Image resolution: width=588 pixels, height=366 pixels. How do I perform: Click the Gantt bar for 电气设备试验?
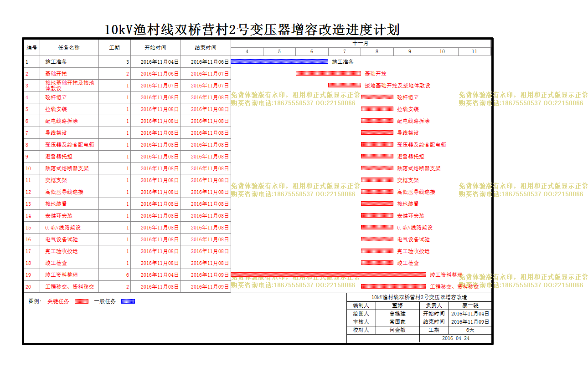pos(377,239)
